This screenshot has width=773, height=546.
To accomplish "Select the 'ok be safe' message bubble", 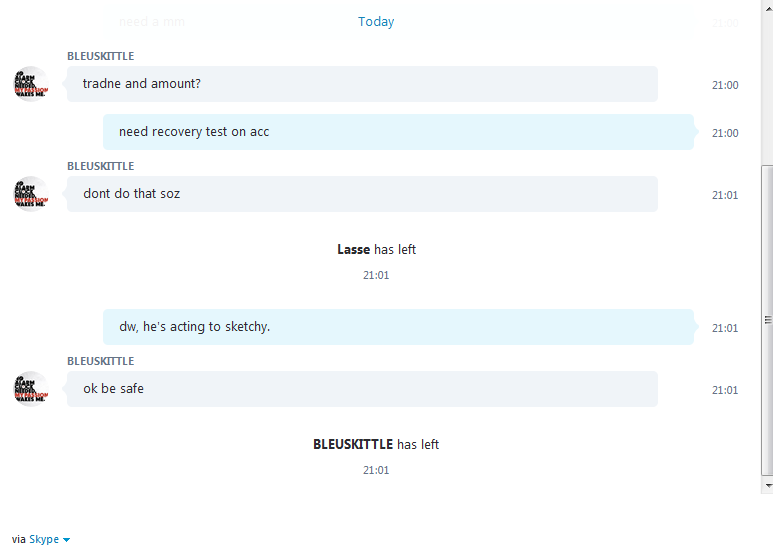I will [x=362, y=389].
